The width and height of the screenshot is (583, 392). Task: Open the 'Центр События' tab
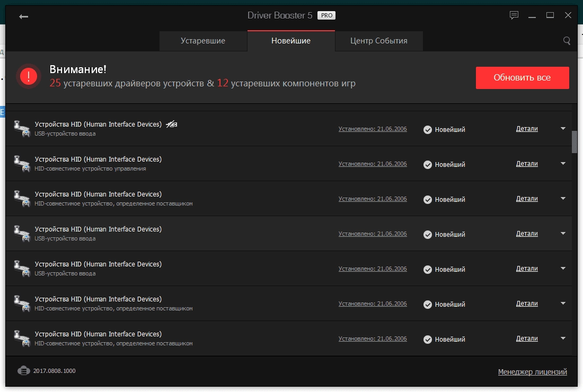coord(379,41)
